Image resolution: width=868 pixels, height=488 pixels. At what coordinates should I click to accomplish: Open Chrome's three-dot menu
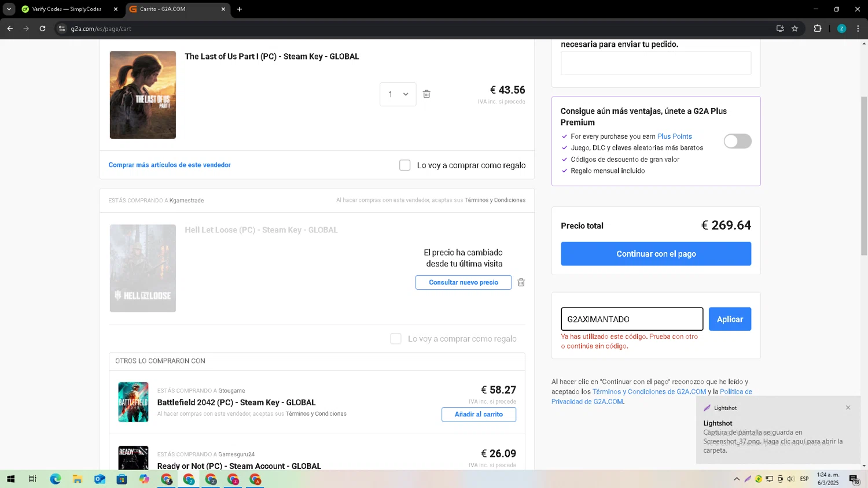click(x=858, y=28)
